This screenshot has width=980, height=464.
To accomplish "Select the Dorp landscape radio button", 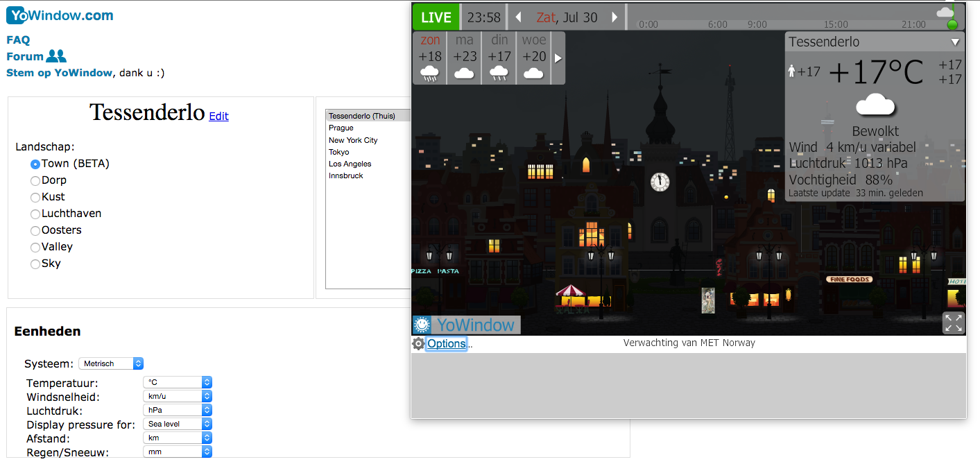I will 35,180.
